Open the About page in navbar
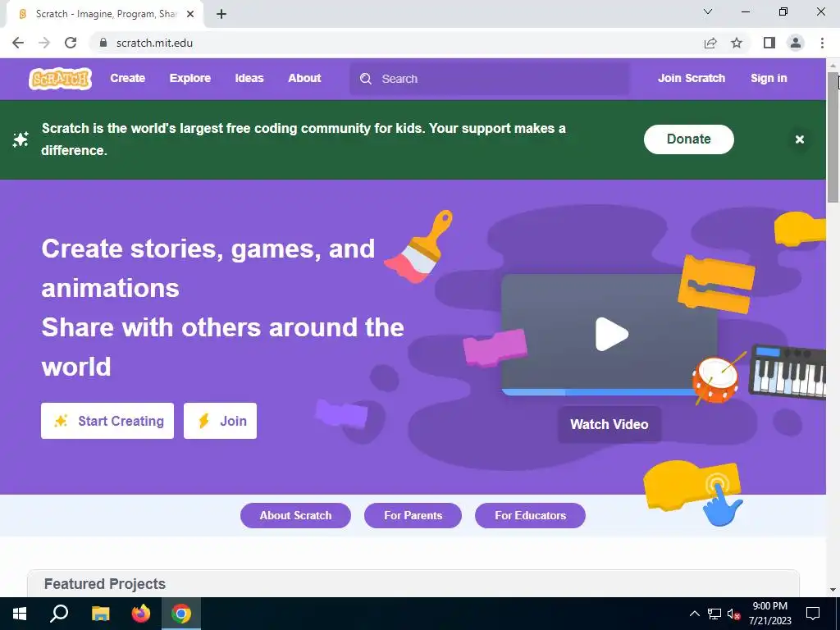The width and height of the screenshot is (840, 630). pyautogui.click(x=304, y=78)
